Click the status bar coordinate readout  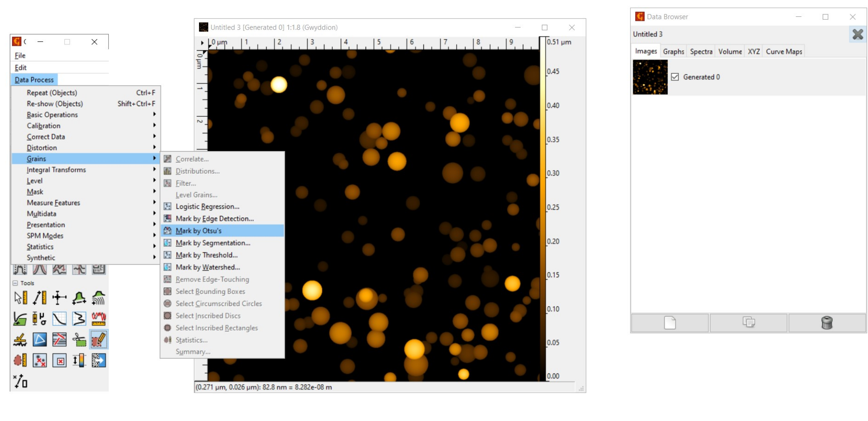pyautogui.click(x=264, y=387)
